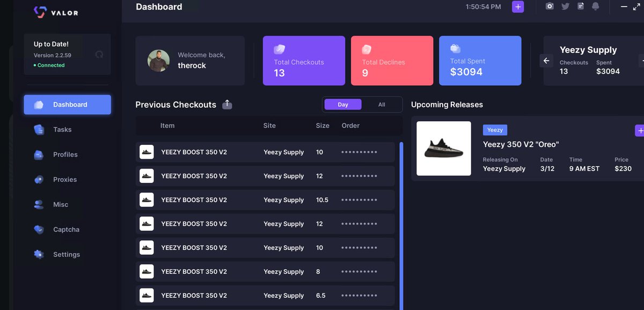The height and width of the screenshot is (310, 644).
Task: Click shoe icon of size 8 row
Action: pos(147,271)
